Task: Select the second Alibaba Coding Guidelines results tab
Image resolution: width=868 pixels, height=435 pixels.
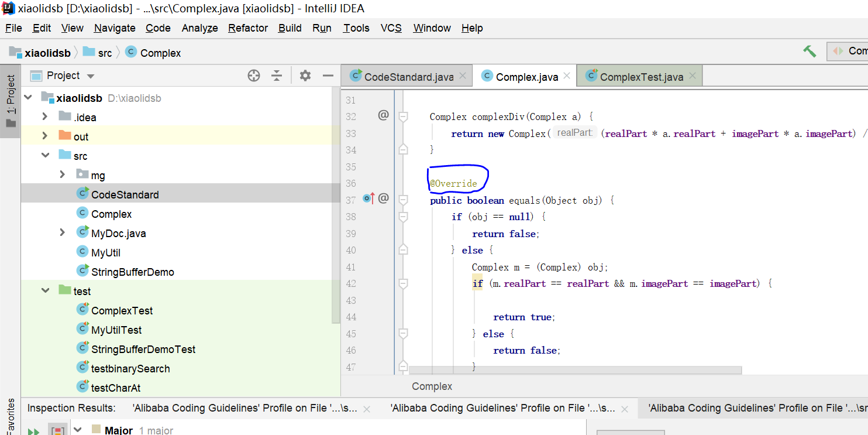Action: (502, 408)
